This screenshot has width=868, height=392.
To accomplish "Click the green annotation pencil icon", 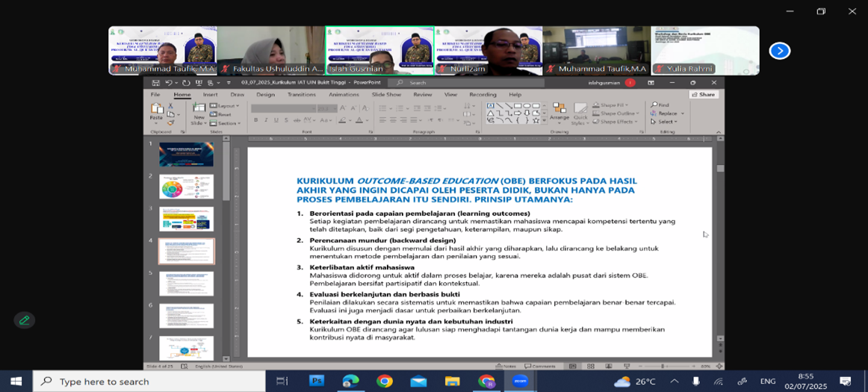I will tap(24, 320).
